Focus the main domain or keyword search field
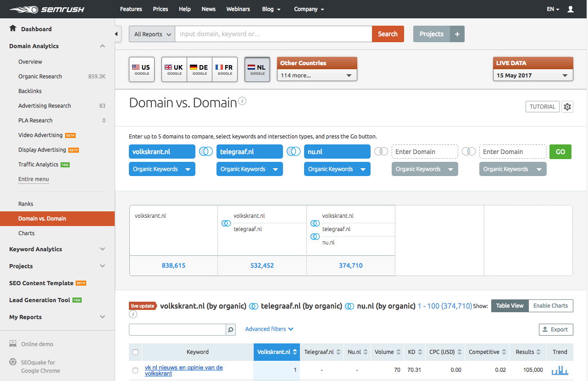 [273, 34]
